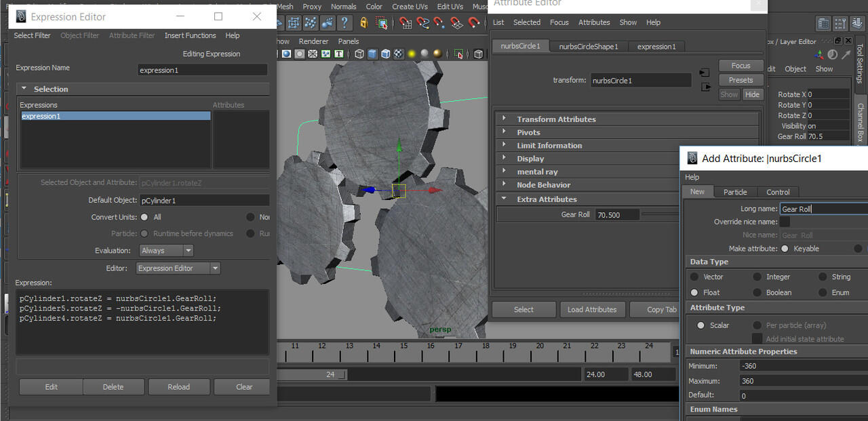Click the select output connection arrow icon
Image resolution: width=868 pixels, height=421 pixels.
point(705,87)
